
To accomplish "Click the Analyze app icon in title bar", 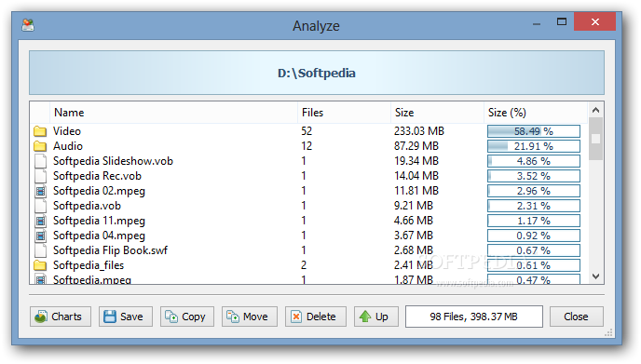I will click(28, 25).
